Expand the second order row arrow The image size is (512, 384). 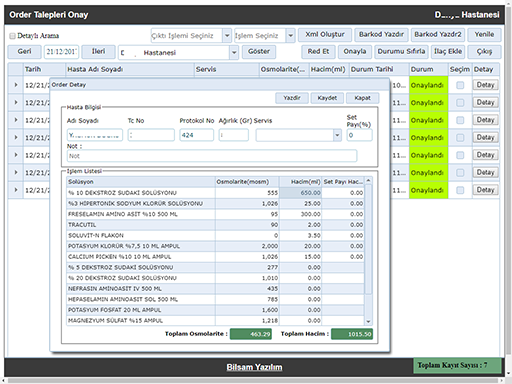pyautogui.click(x=16, y=103)
